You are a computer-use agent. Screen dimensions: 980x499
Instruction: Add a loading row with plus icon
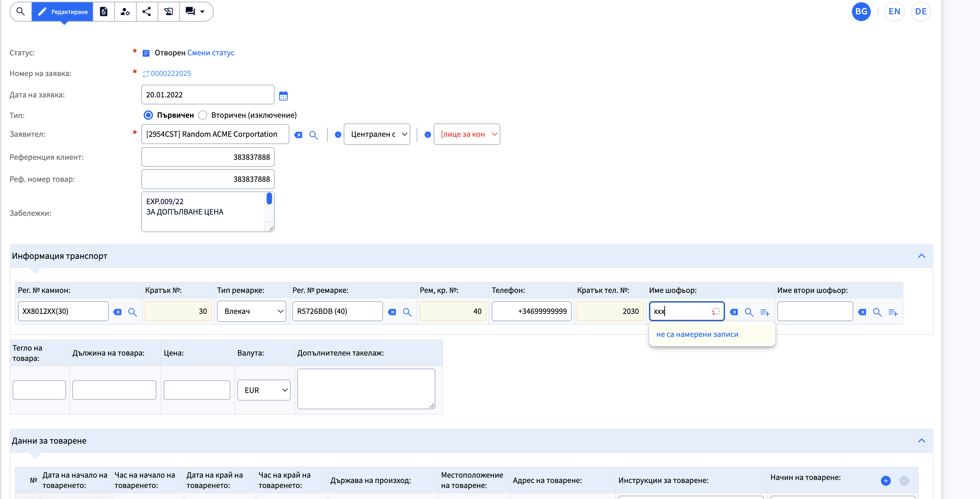coord(885,480)
